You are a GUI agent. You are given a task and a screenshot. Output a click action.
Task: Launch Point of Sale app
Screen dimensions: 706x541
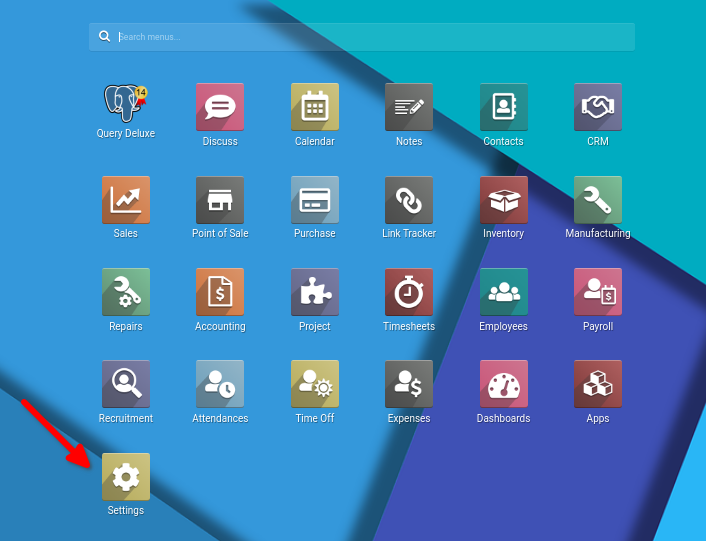tap(220, 199)
